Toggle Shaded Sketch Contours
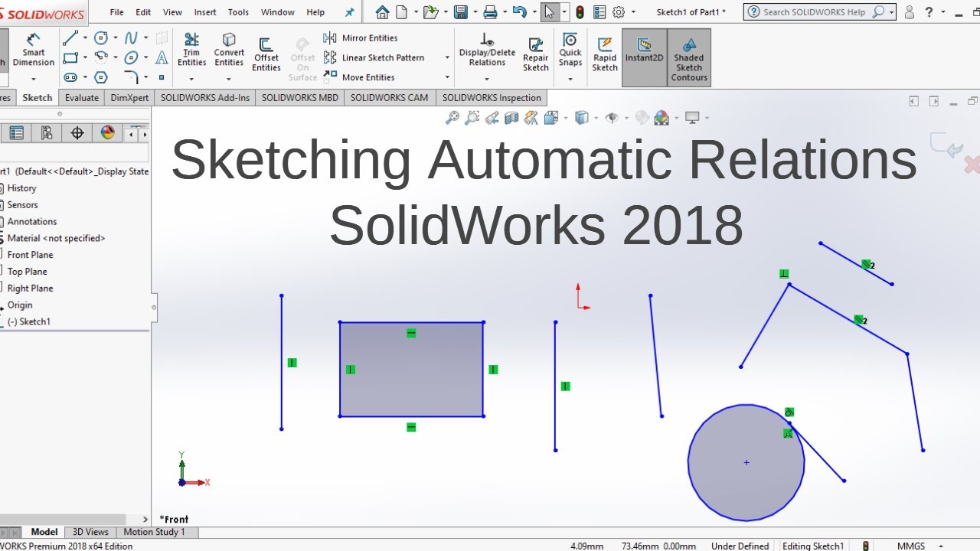Viewport: 980px width, 551px height. pos(689,57)
